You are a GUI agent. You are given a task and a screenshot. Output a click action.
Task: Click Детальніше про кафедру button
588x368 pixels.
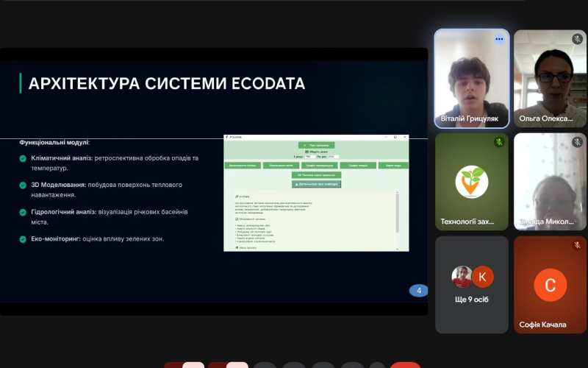(317, 184)
